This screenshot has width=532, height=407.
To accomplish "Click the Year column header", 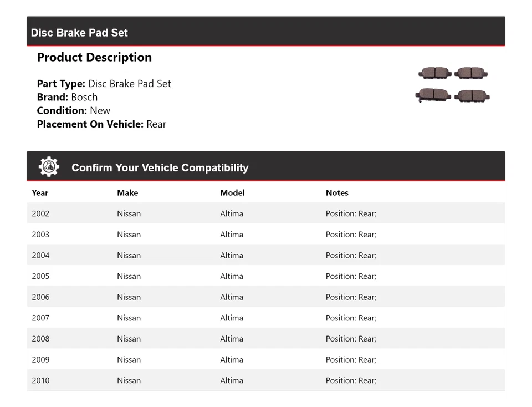I will [40, 193].
